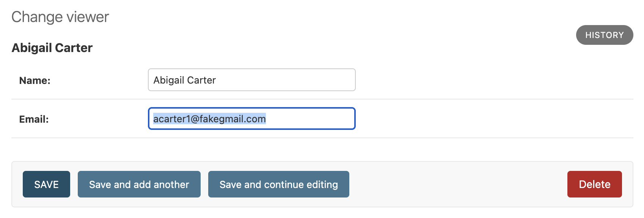Click the "Change viewer" page heading
Screen dimensions: 644x218
pos(60,17)
